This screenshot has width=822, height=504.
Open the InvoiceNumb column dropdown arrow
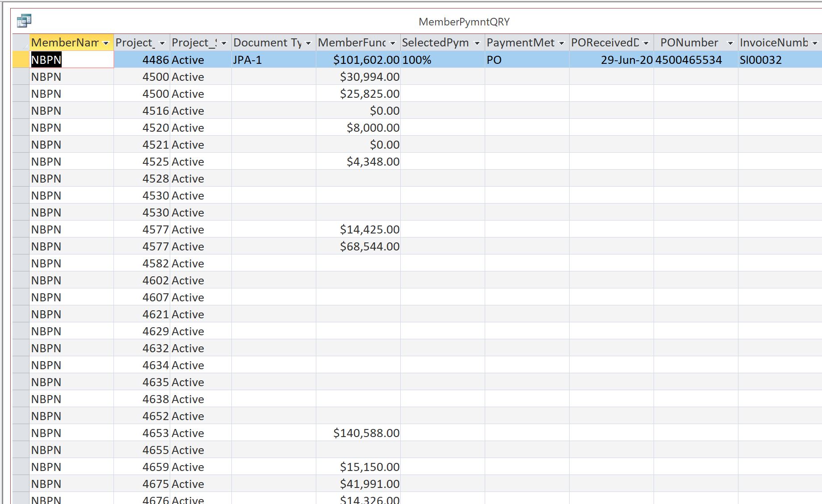(815, 43)
